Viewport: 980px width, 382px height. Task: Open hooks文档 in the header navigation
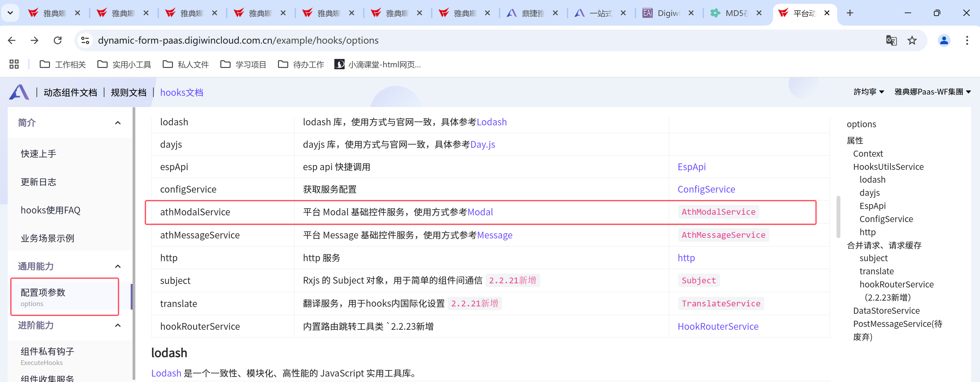(182, 93)
